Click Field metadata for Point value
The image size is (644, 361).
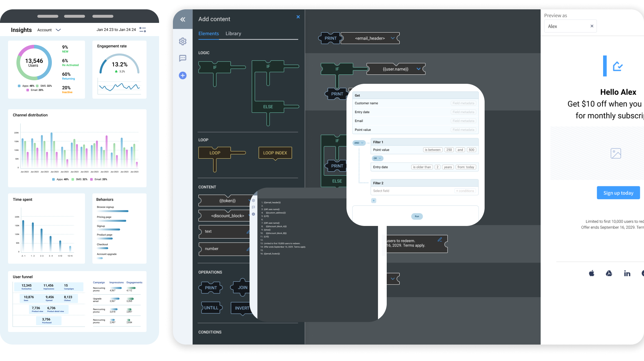click(463, 130)
